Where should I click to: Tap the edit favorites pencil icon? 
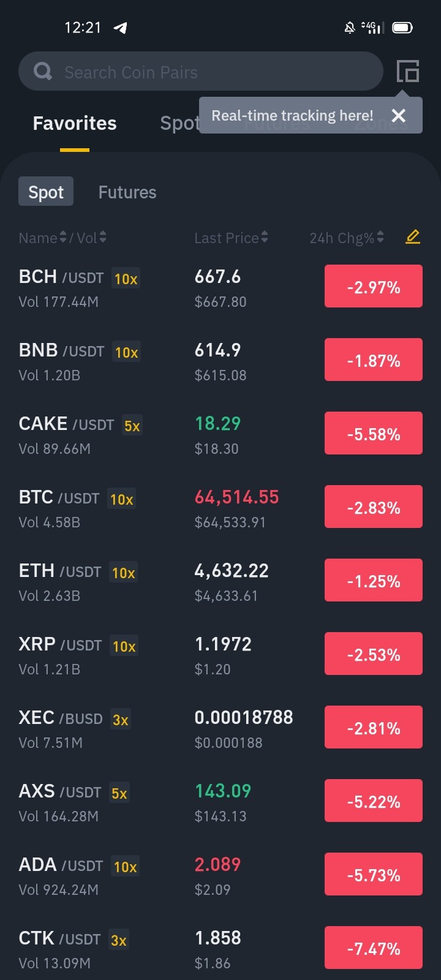(x=413, y=236)
